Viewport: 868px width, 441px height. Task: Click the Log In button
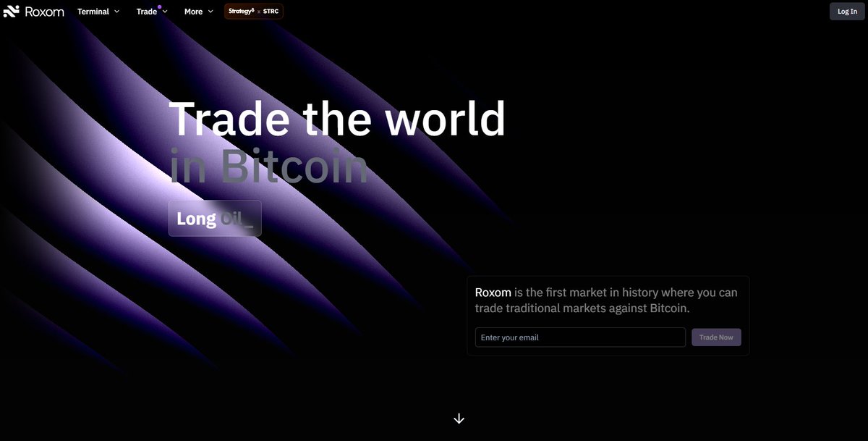pos(847,12)
